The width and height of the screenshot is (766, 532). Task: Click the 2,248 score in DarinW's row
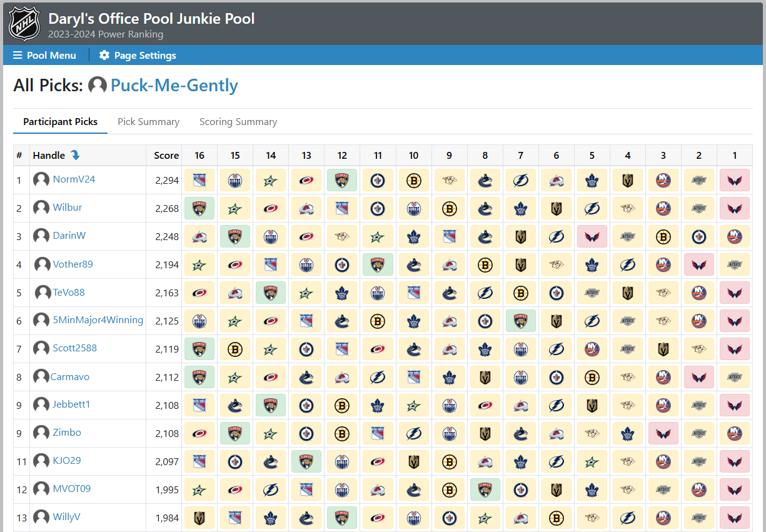(x=166, y=236)
